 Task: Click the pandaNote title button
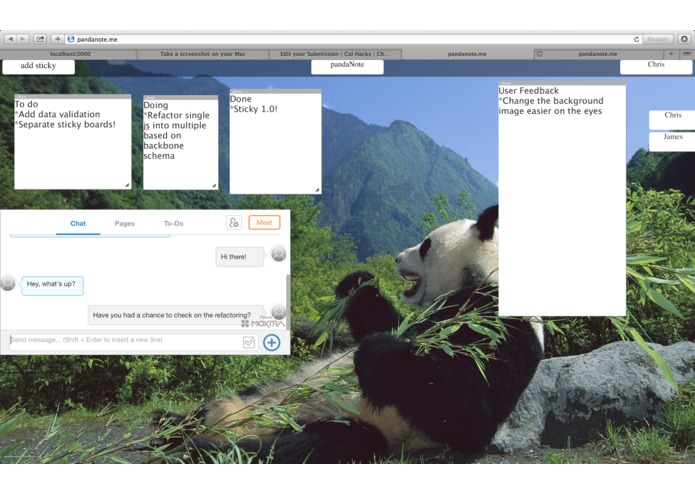pos(347,66)
